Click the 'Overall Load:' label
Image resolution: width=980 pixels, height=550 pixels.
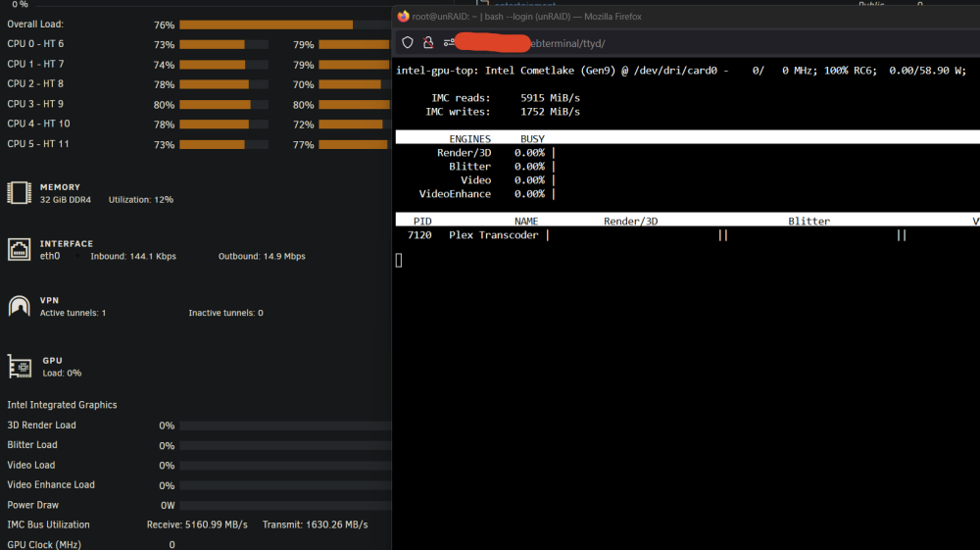(x=35, y=25)
